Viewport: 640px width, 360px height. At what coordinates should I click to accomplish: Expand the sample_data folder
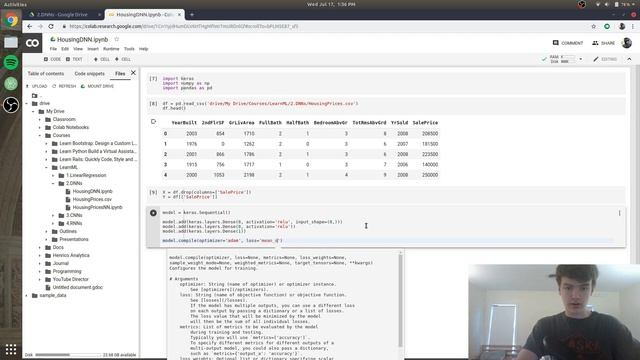[27, 295]
